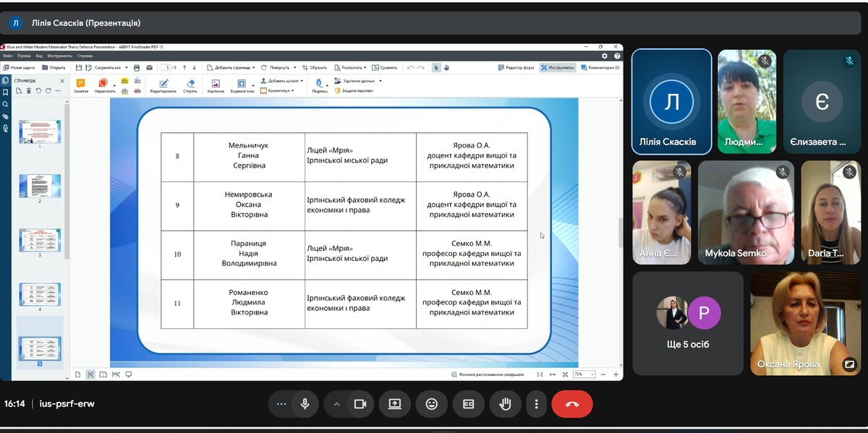Toggle the pointer selection mode in FineReader
Screen dimensions: 868x433
tap(436, 67)
